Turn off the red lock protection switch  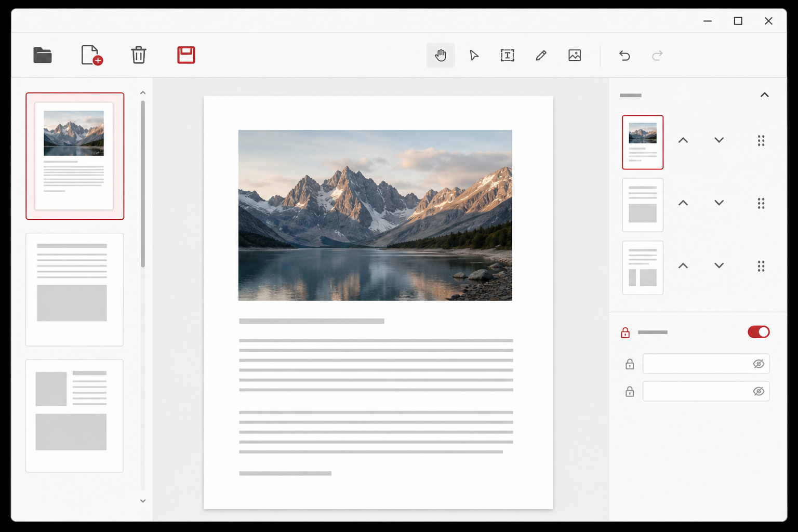(x=759, y=332)
